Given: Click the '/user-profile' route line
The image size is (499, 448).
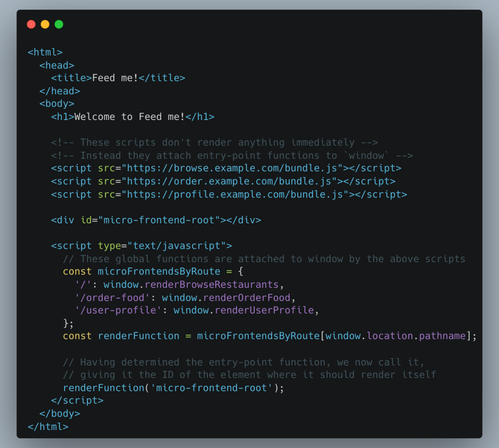Looking at the screenshot, I should [x=197, y=310].
